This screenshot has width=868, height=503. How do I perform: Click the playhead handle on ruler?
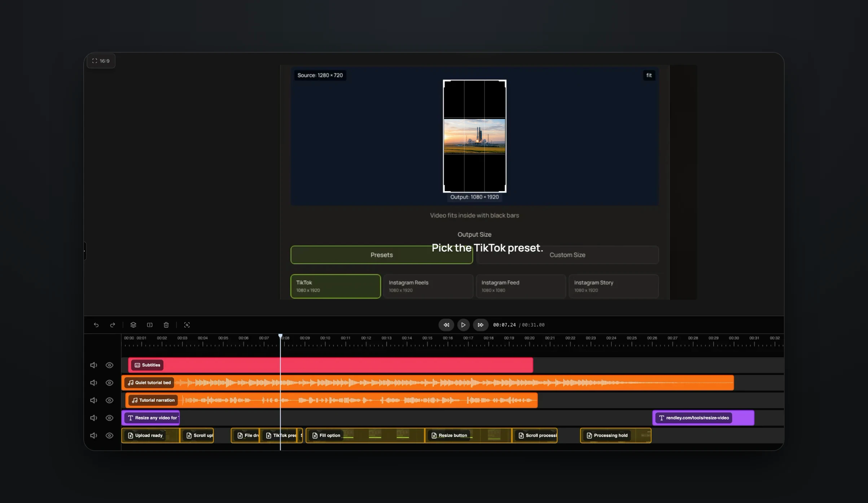[x=280, y=336]
